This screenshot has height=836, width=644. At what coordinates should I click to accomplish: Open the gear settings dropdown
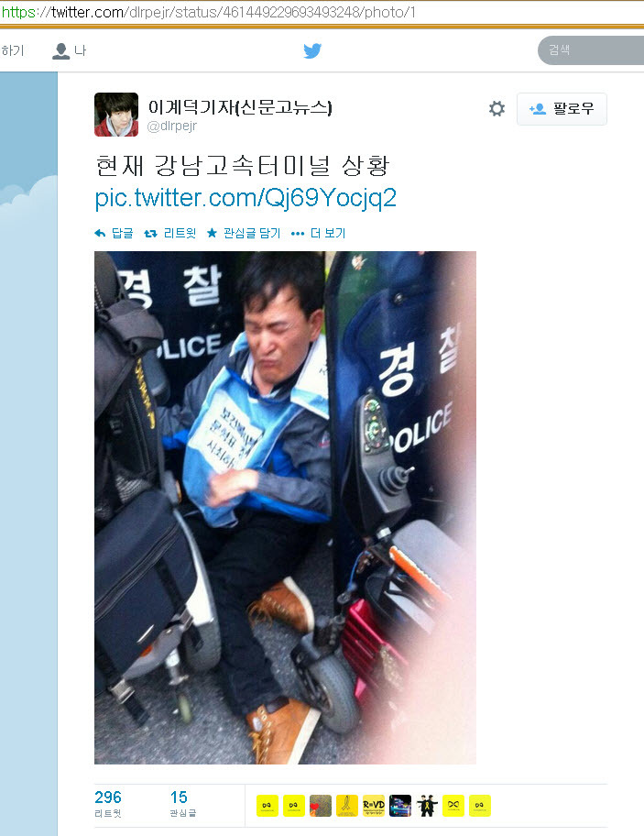coord(497,109)
